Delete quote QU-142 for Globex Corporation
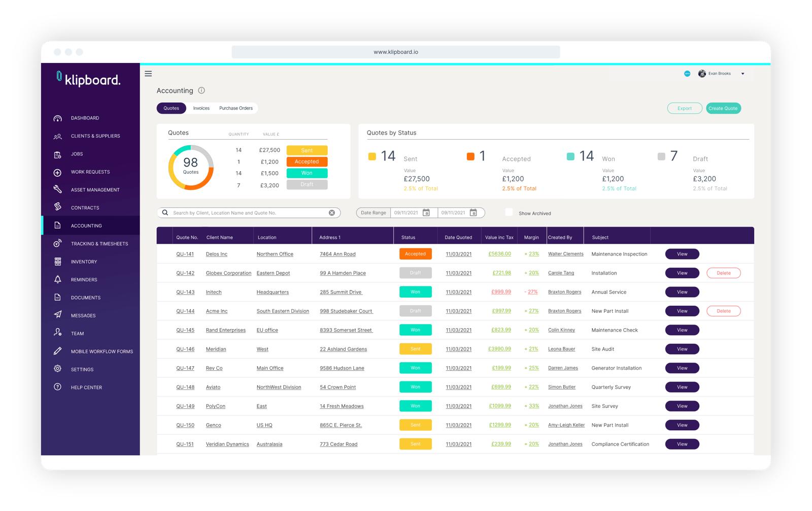This screenshot has width=812, height=511. coord(723,273)
